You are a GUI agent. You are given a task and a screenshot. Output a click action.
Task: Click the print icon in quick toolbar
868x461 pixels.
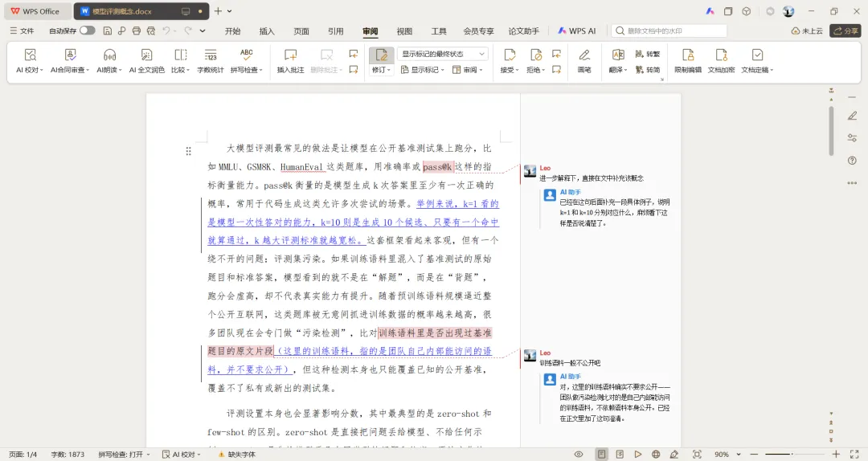[x=136, y=31]
